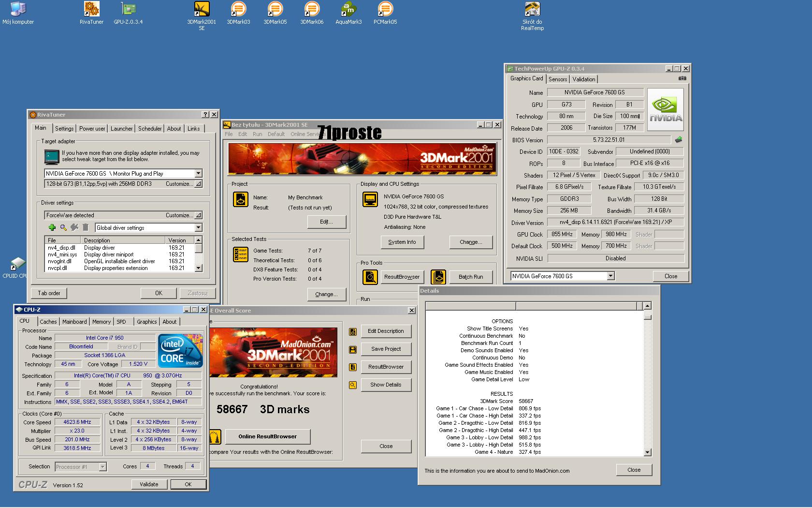Click the Batch Run icon in Pro Tools
Screen dimensions: 812x508
pos(438,277)
